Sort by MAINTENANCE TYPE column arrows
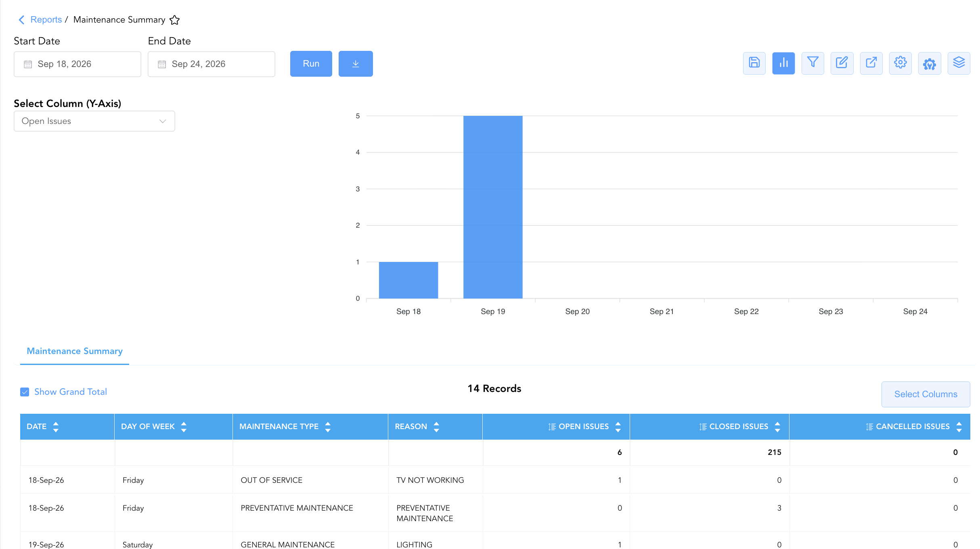This screenshot has width=980, height=549. 328,427
